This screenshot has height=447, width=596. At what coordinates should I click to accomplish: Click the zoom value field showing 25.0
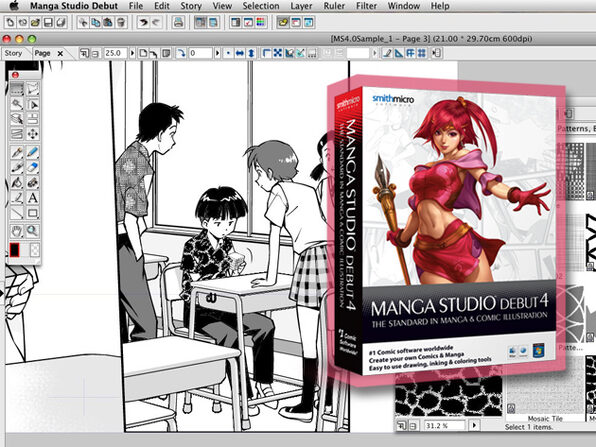click(115, 53)
